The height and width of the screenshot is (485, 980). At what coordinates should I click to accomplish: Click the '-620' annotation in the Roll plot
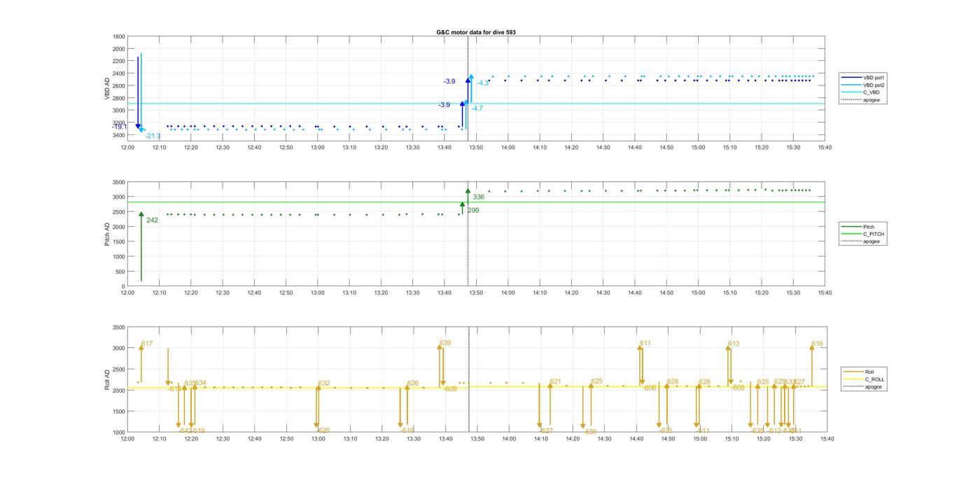323,430
